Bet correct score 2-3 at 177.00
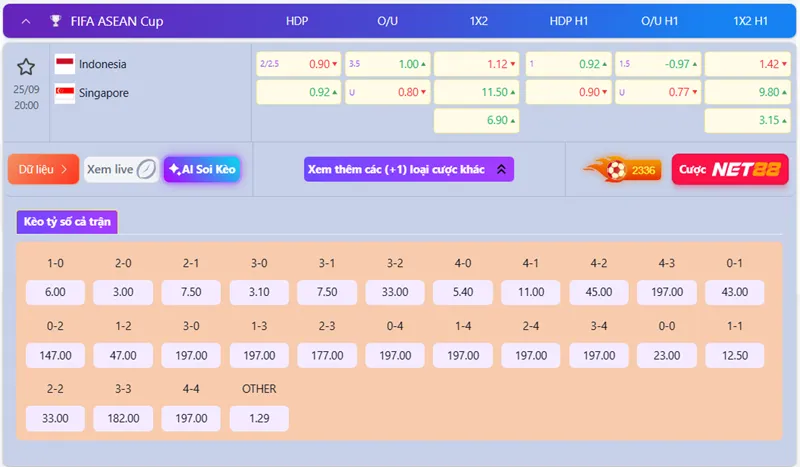 [327, 355]
